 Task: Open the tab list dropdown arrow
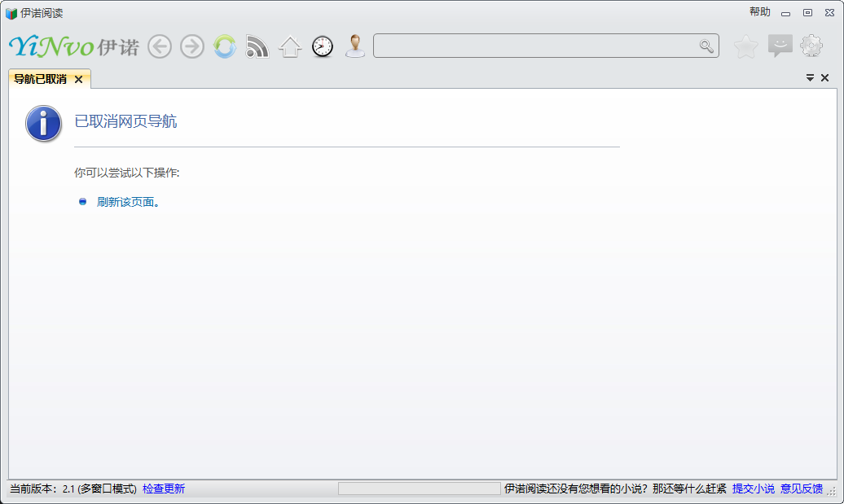click(810, 78)
